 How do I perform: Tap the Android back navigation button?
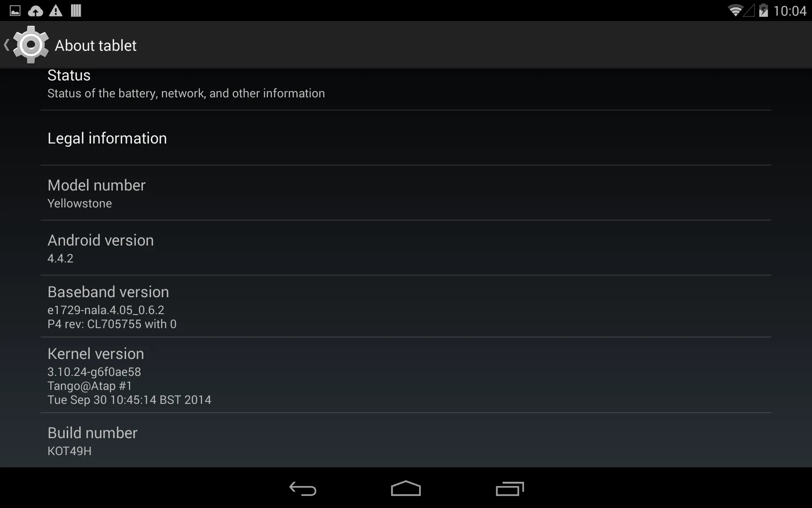pyautogui.click(x=302, y=489)
